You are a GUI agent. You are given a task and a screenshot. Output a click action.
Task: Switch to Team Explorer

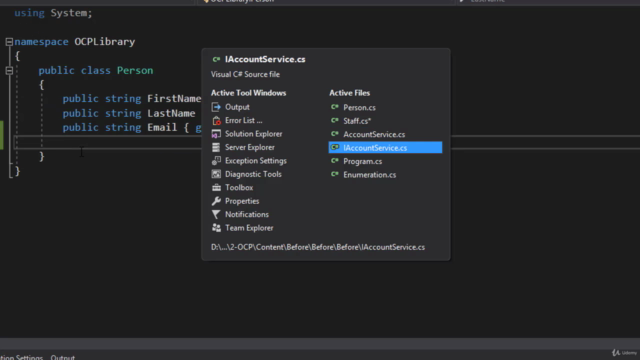(x=249, y=228)
